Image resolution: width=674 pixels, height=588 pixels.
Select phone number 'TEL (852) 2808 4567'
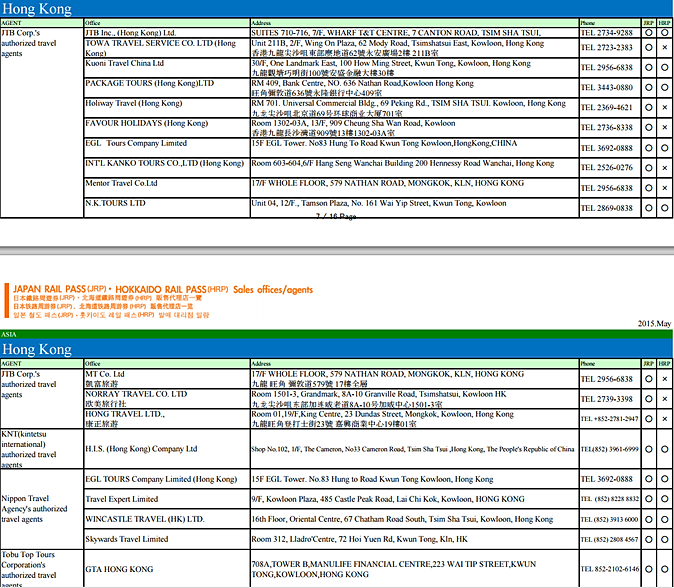click(x=610, y=539)
